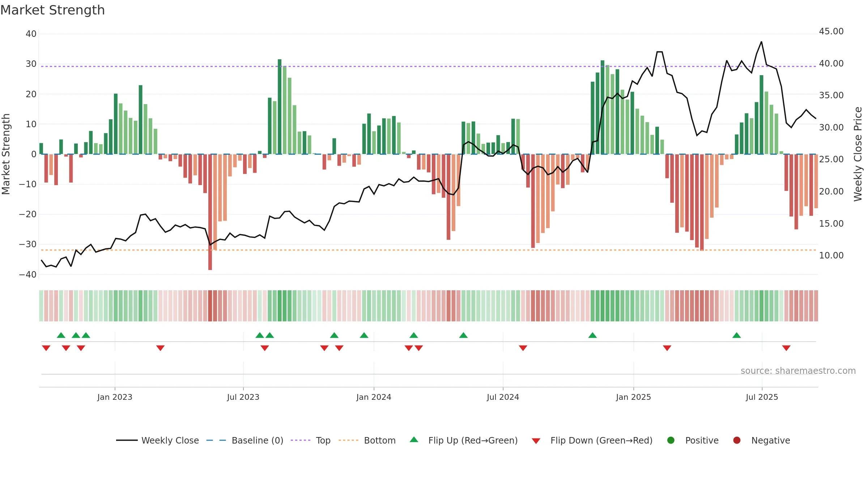Click the Positive green dot legend entry
Viewport: 868px width, 488px height.
(693, 440)
